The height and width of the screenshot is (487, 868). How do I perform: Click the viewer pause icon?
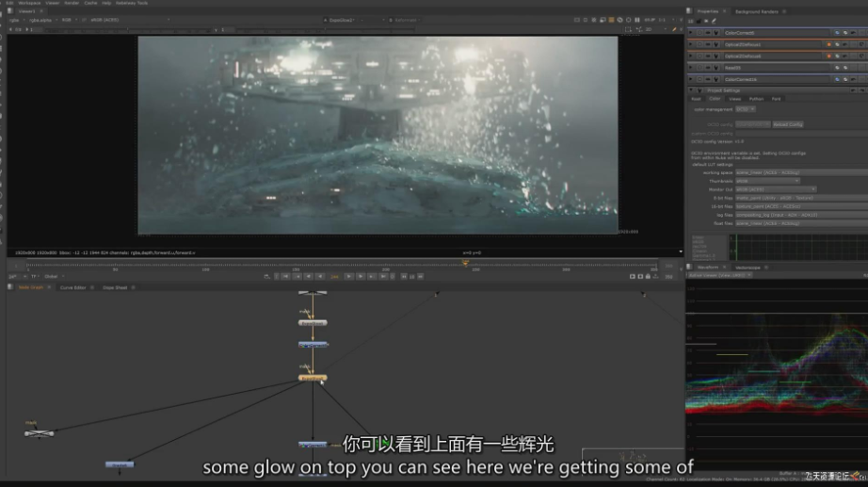pyautogui.click(x=637, y=20)
